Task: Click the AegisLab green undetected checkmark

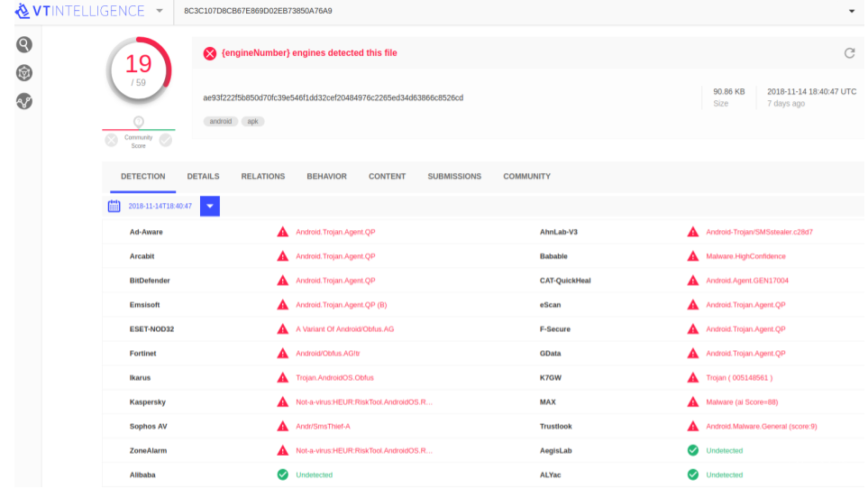Action: tap(692, 450)
